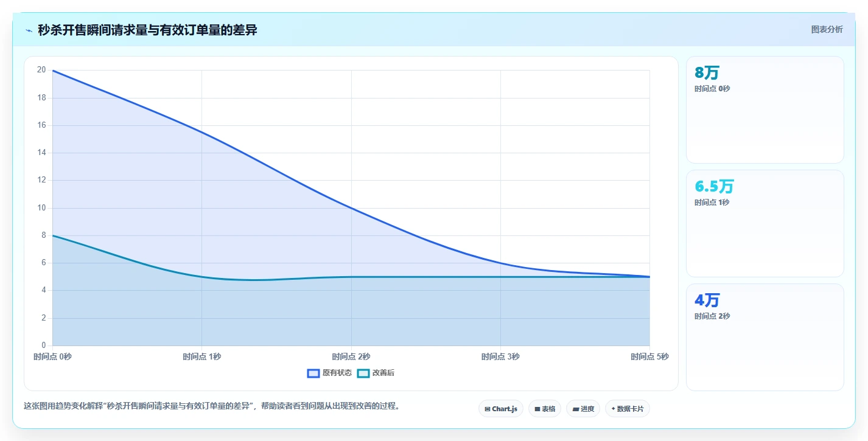Click the blue 原有状态 legend color box
Screen dimensions: 868x441
coord(313,373)
